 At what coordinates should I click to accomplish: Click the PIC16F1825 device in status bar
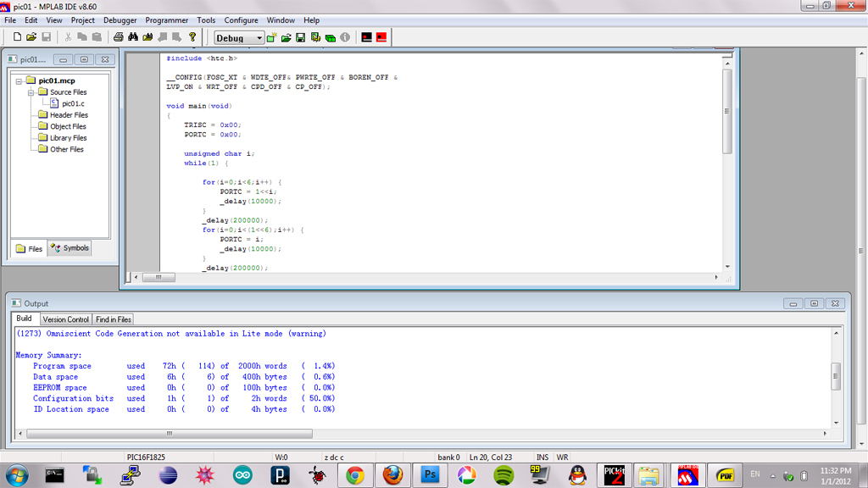pos(146,457)
